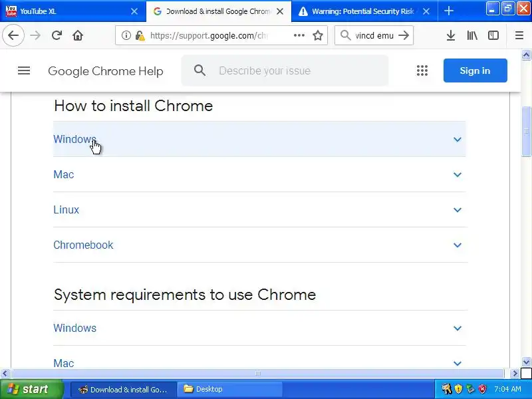Screen dimensions: 532x399
Task: Click the vertical scrollbar thumb
Action: (526, 131)
